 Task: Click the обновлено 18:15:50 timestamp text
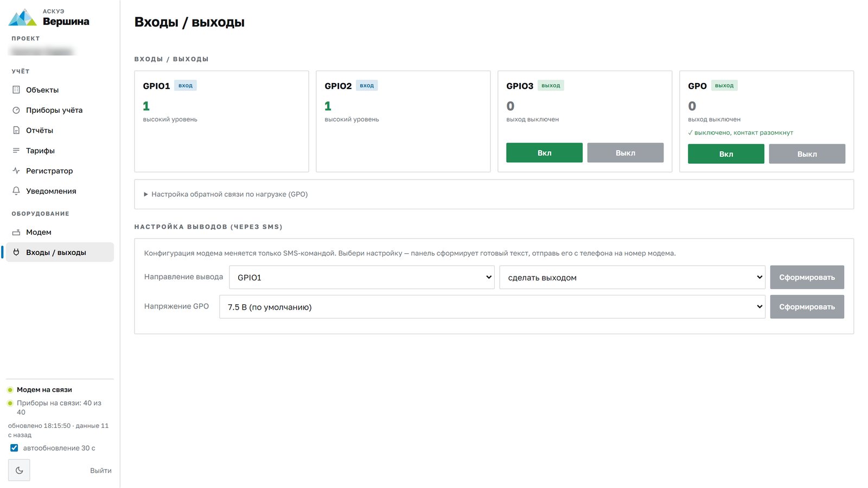pos(59,431)
